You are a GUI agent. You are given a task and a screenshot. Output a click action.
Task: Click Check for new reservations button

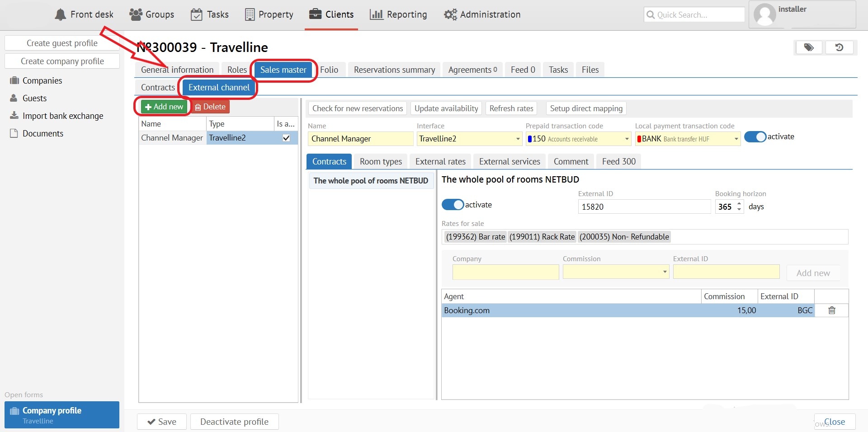click(x=357, y=108)
